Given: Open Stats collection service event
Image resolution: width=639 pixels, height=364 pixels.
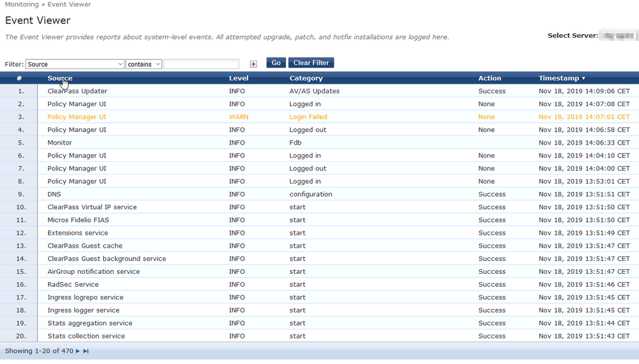Looking at the screenshot, I should 320,336.
